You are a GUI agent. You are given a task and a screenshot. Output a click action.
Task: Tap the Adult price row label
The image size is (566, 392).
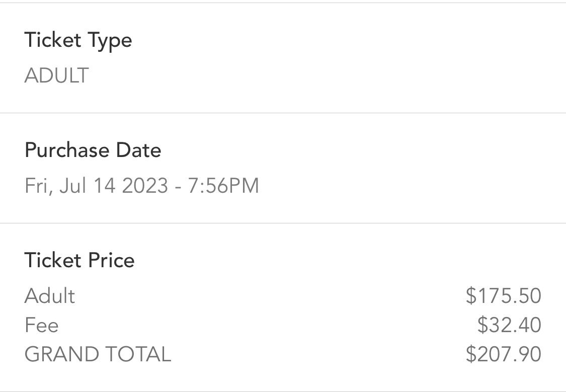point(50,296)
